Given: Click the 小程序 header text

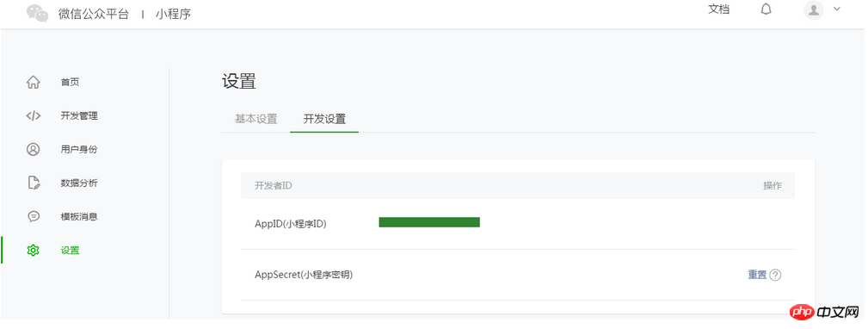Looking at the screenshot, I should [x=173, y=15].
